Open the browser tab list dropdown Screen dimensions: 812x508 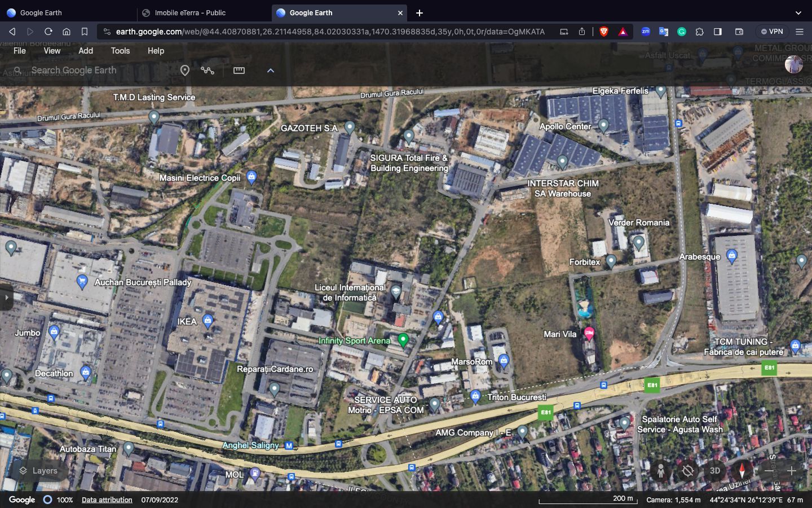799,12
